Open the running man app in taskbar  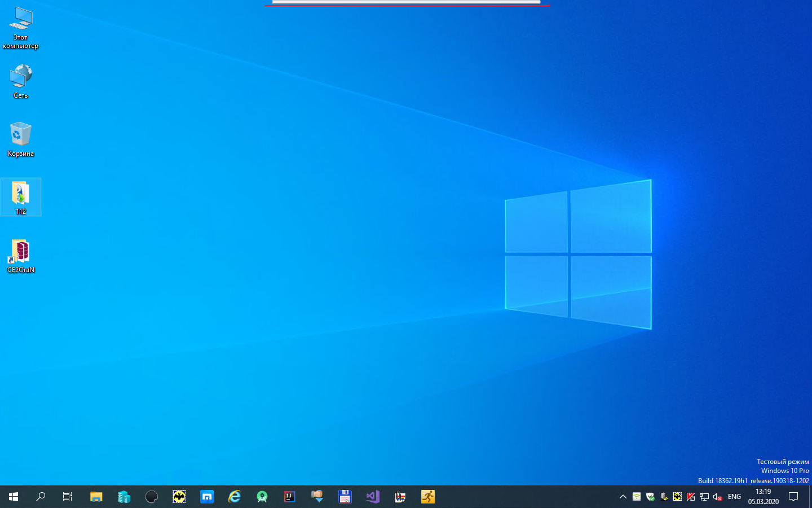pos(428,497)
